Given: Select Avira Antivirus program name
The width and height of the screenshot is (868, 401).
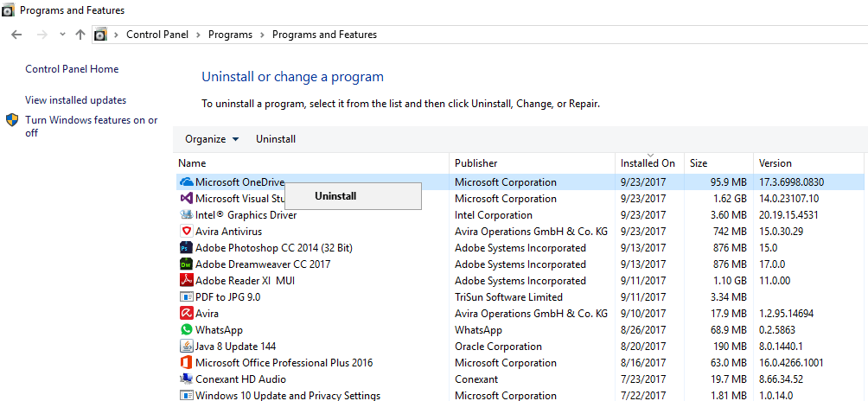Looking at the screenshot, I should point(228,232).
